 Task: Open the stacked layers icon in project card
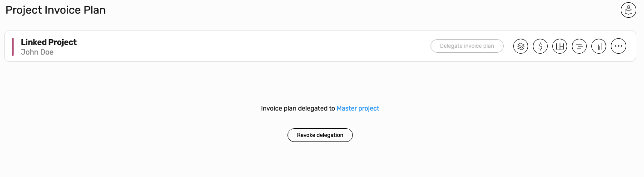520,46
